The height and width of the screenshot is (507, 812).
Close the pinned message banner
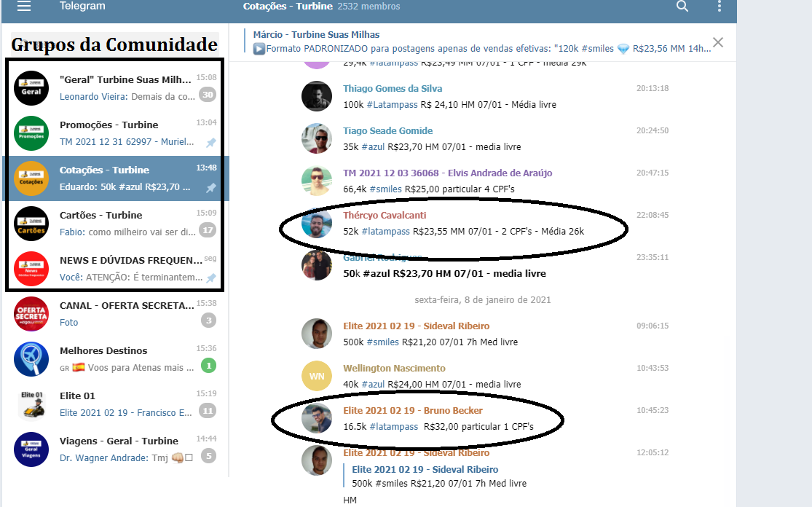(718, 42)
